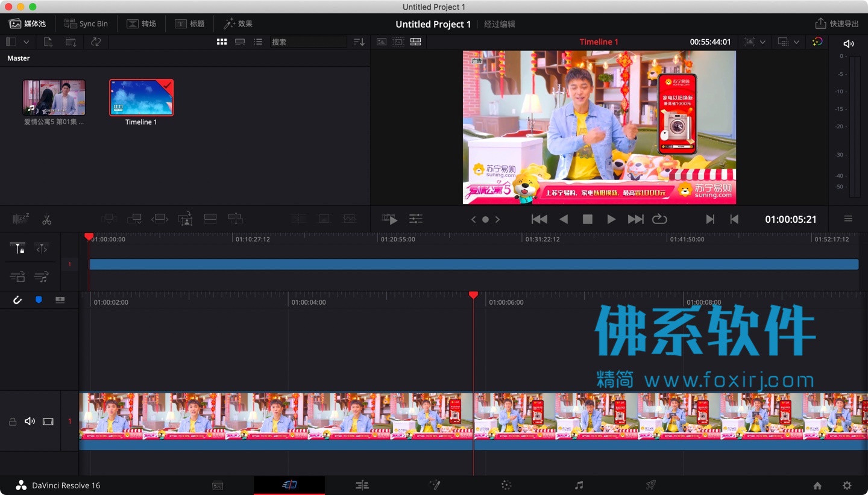Click 快速导出 Quick Export
Image resolution: width=868 pixels, height=495 pixels.
tap(837, 23)
